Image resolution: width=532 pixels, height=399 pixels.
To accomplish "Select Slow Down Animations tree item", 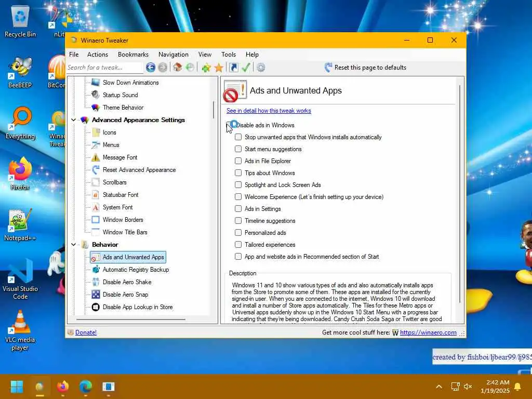I will [x=130, y=83].
